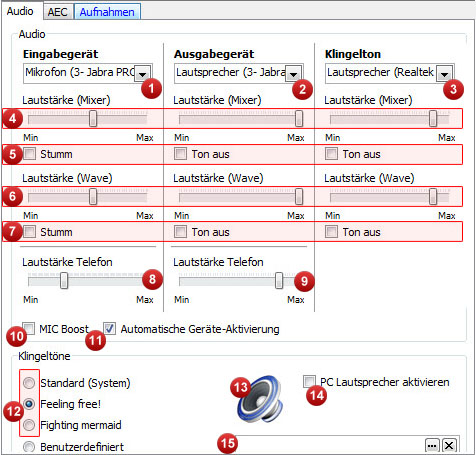The height and width of the screenshot is (455, 476).
Task: Click the blue speaker ringtone preview icon
Action: click(260, 399)
